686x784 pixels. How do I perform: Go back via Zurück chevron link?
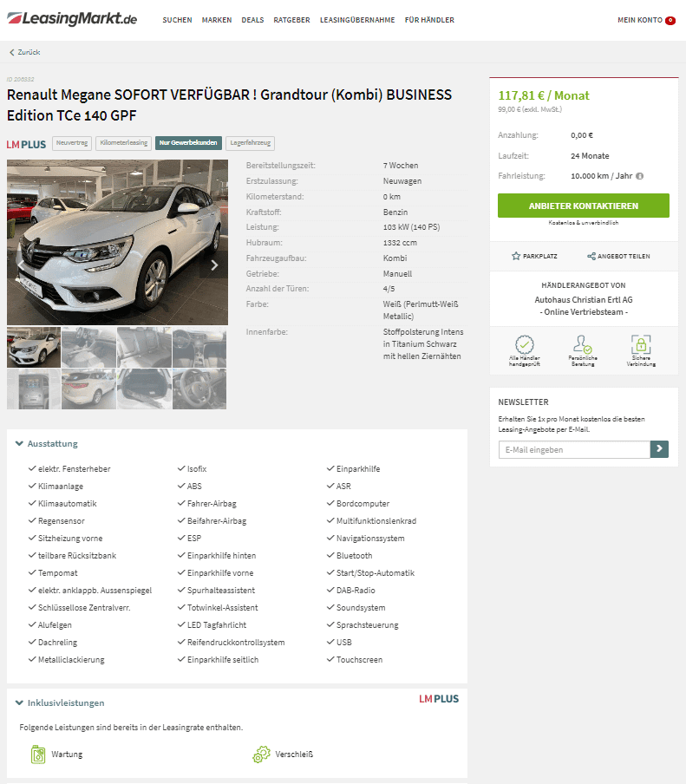coord(24,52)
